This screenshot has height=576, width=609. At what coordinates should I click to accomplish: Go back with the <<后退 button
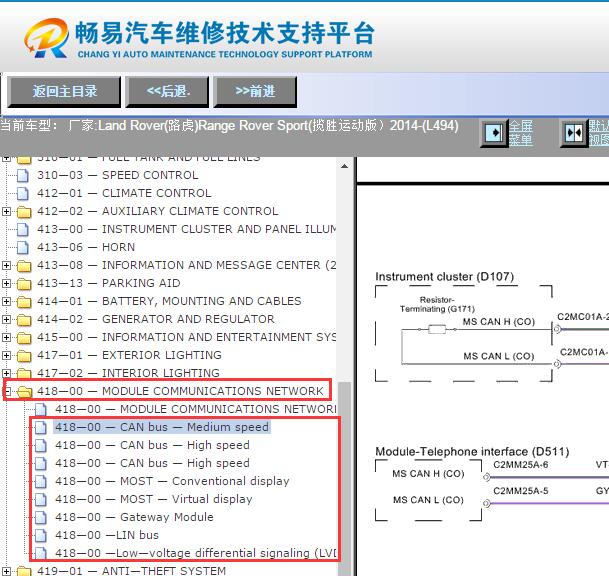(167, 92)
